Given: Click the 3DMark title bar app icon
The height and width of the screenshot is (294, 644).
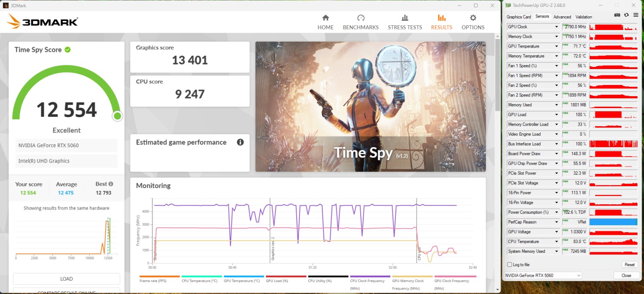Looking at the screenshot, I should click(6, 5).
